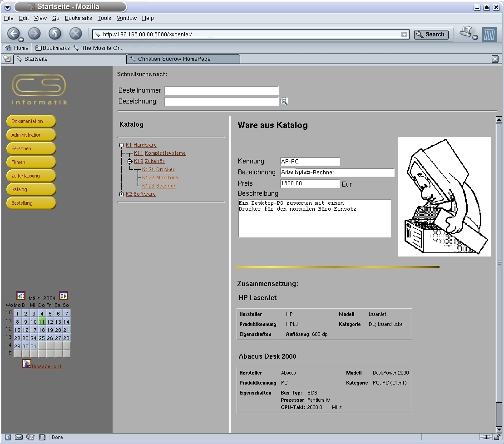
Task: Click the Back navigation arrow
Action: (13, 33)
